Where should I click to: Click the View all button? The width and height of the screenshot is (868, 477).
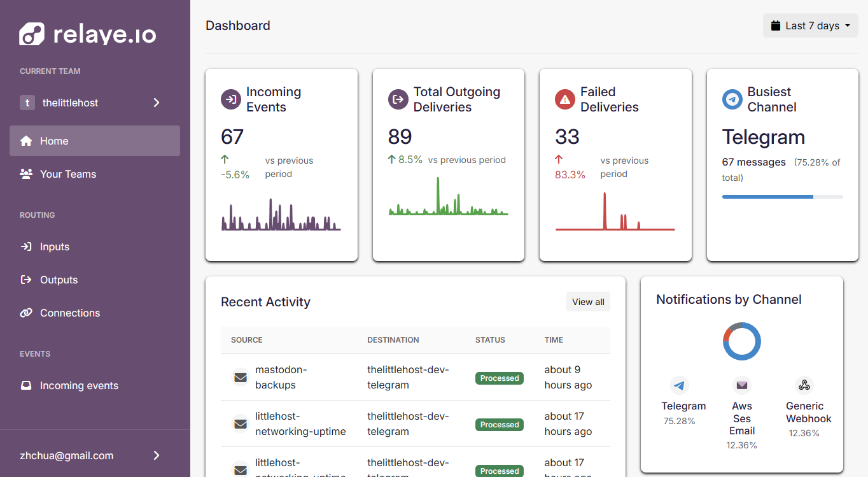(588, 302)
